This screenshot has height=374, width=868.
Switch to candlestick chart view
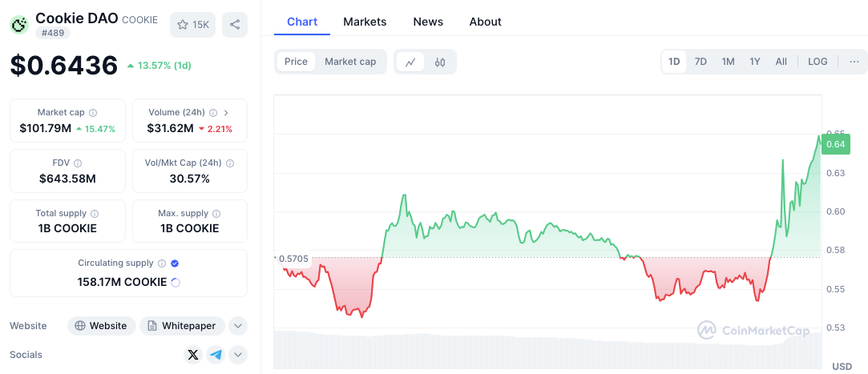[440, 62]
